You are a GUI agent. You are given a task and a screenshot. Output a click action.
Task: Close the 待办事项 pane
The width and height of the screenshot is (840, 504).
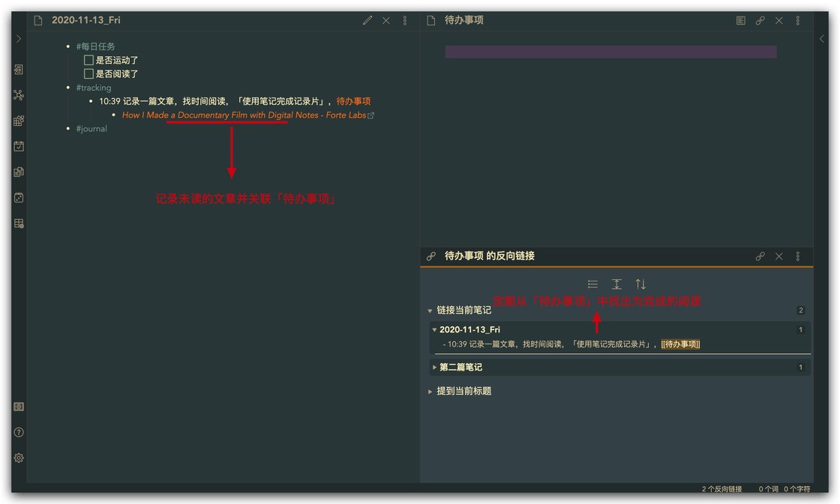pyautogui.click(x=779, y=20)
